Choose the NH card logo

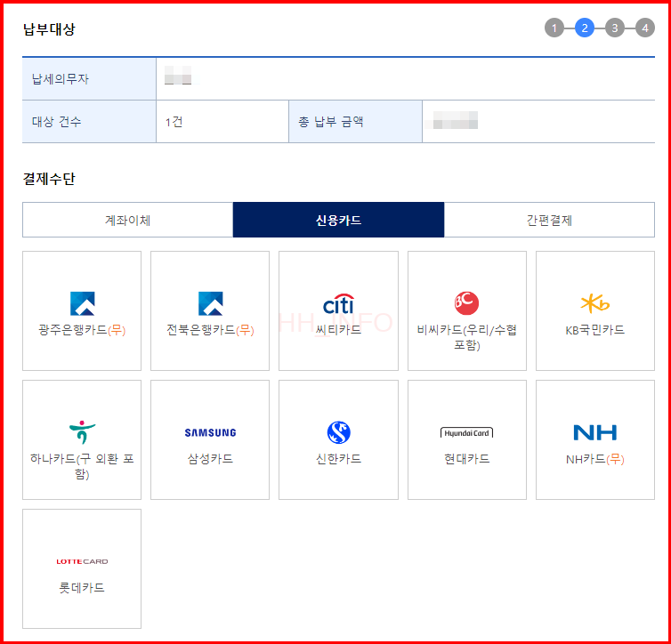coord(594,432)
